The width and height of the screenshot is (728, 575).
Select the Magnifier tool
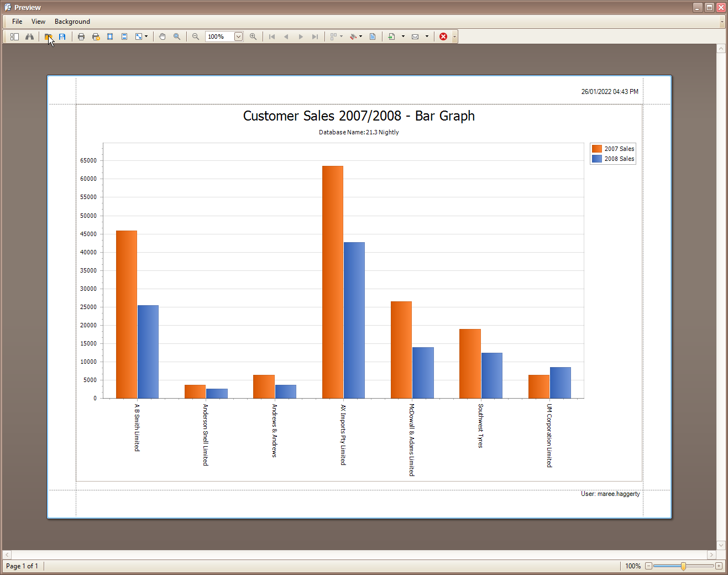click(x=177, y=36)
